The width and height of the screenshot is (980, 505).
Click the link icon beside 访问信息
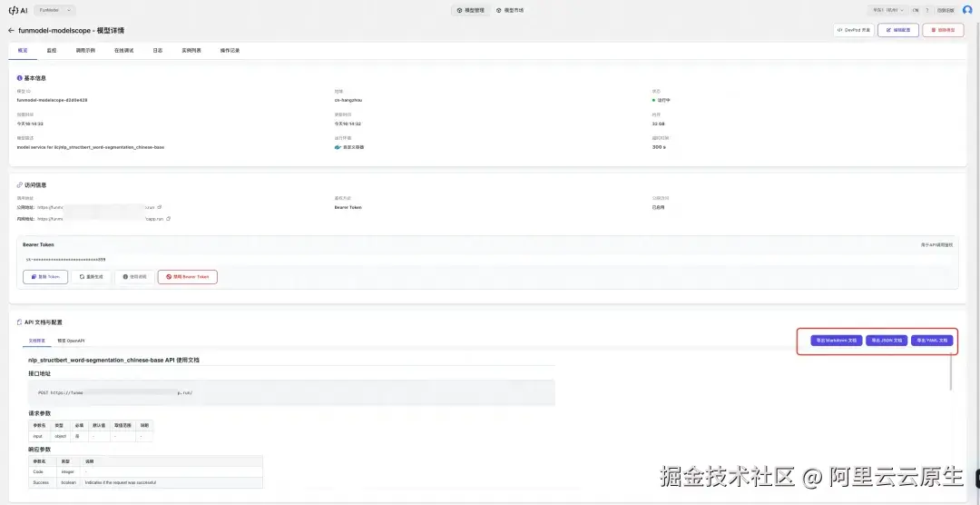[20, 185]
